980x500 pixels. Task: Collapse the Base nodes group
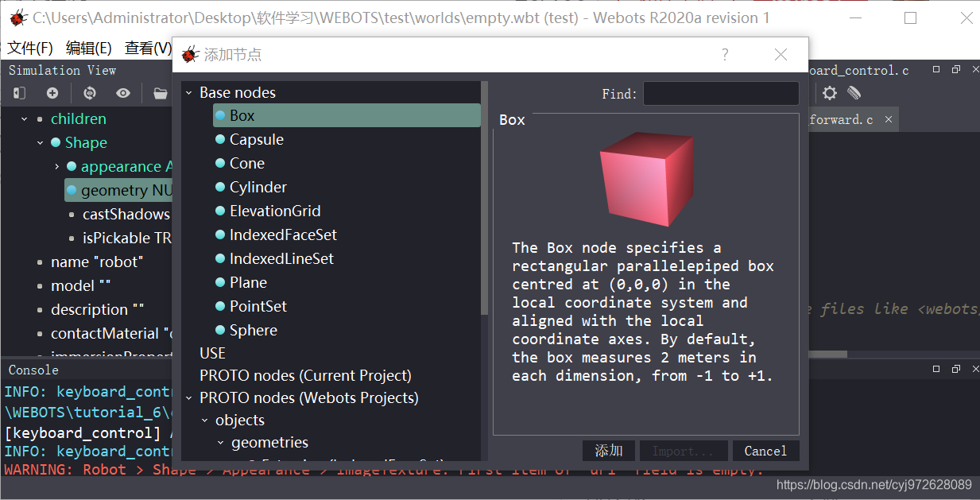tap(189, 93)
